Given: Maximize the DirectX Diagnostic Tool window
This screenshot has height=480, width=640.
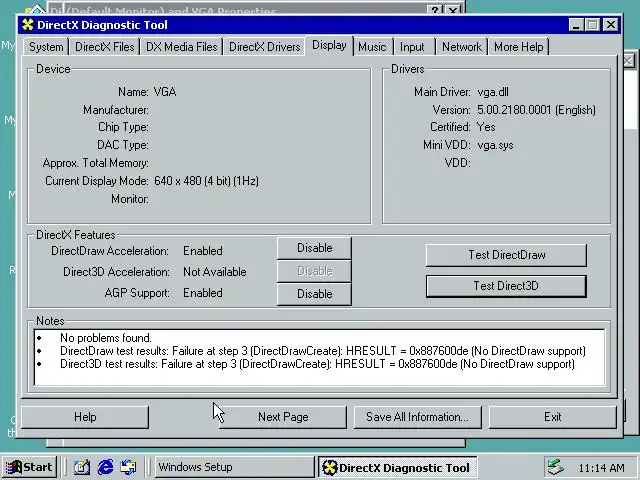Looking at the screenshot, I should pos(593,25).
